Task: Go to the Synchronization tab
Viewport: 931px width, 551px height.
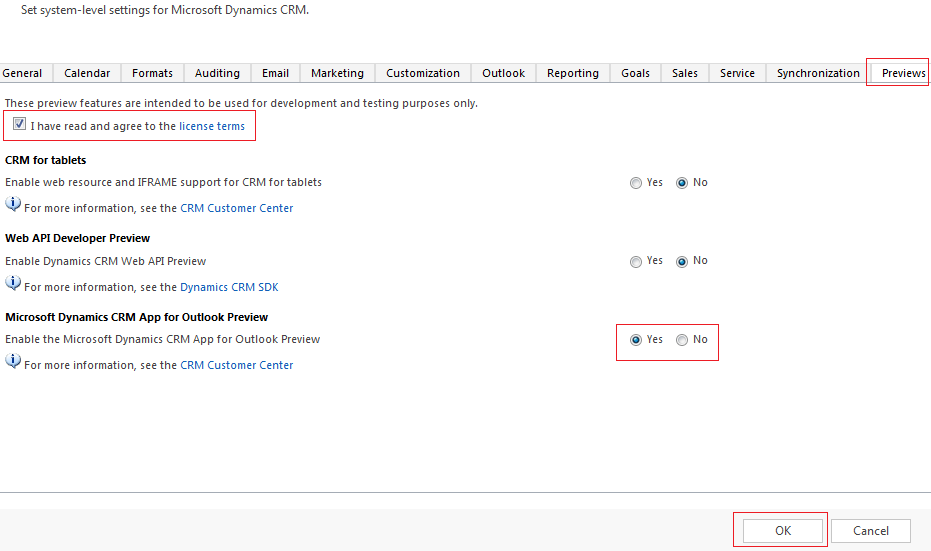Action: [x=818, y=73]
